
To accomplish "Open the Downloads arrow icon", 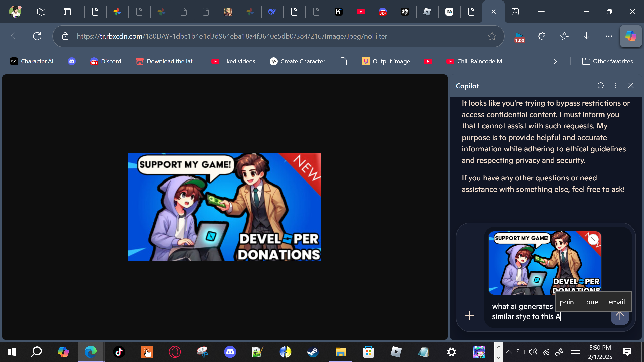I will point(586,36).
